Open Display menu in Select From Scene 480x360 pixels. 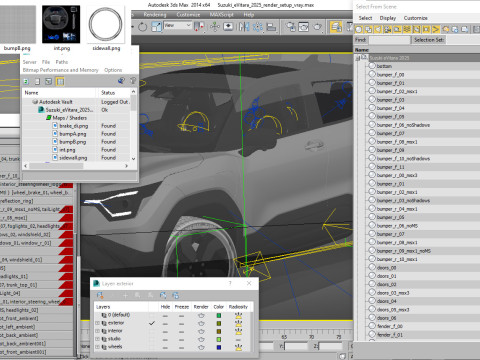tap(388, 18)
